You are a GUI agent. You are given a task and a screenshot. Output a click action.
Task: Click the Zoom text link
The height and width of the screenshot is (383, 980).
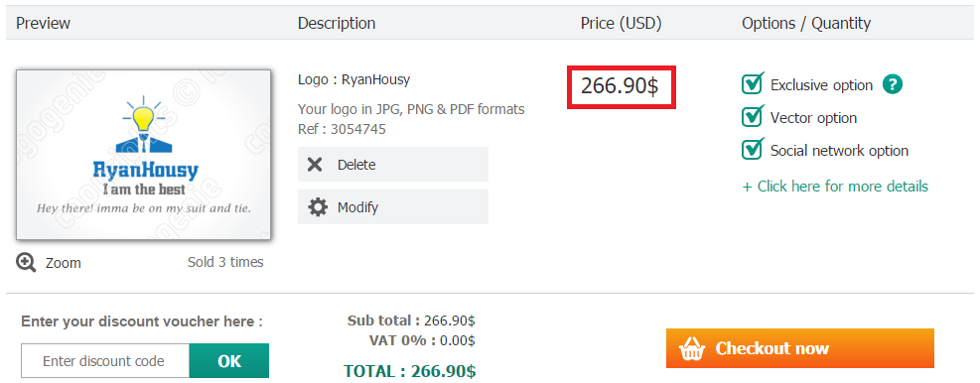[x=64, y=263]
